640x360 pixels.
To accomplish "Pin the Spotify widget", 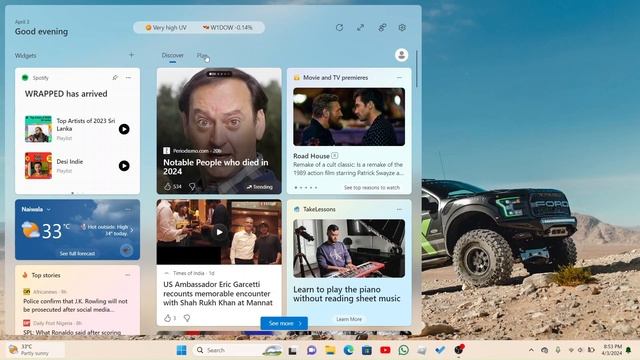I will [x=116, y=78].
